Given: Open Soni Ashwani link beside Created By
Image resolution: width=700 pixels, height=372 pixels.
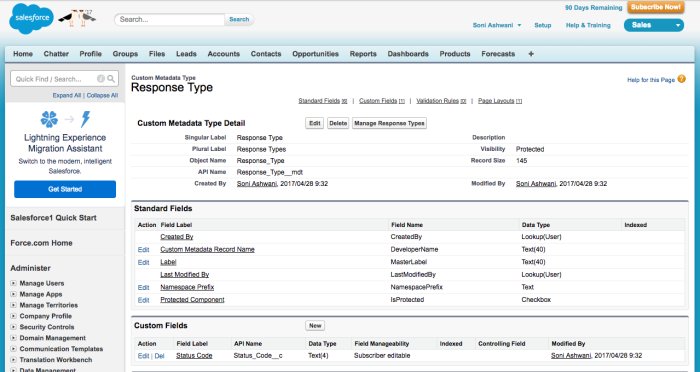Looking at the screenshot, I should tap(257, 184).
